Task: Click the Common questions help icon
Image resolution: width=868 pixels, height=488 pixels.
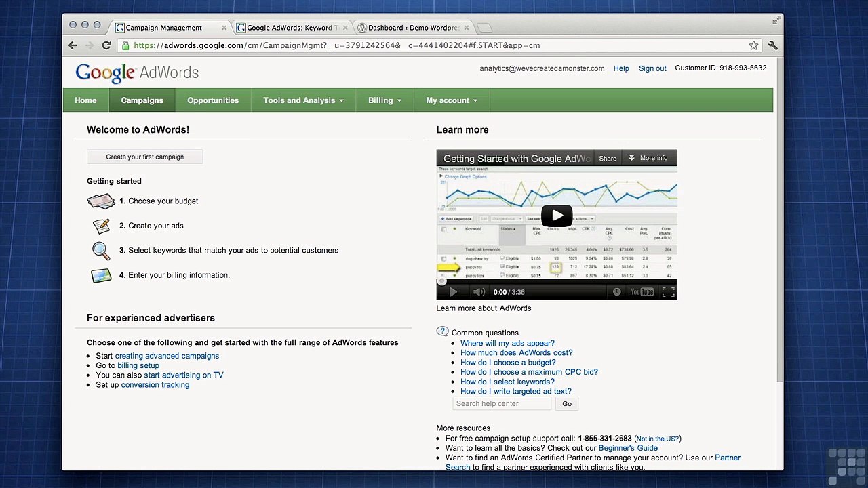Action: (443, 331)
